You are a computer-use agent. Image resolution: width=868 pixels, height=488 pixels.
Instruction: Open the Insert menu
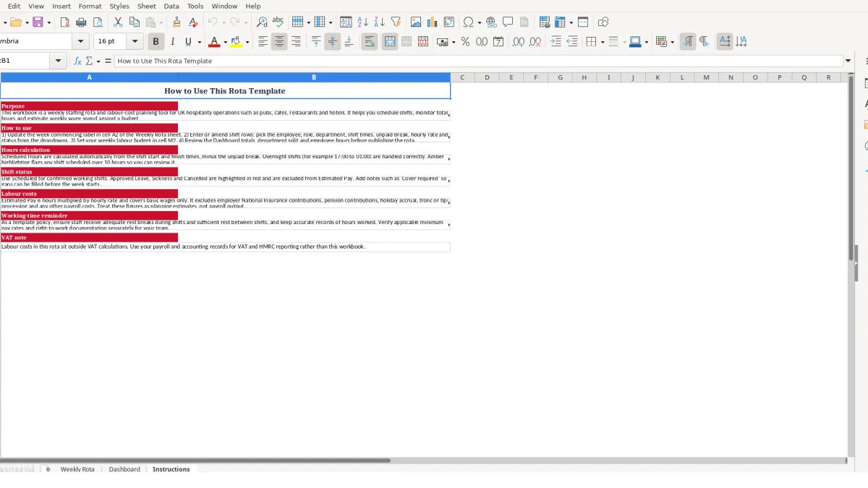61,6
